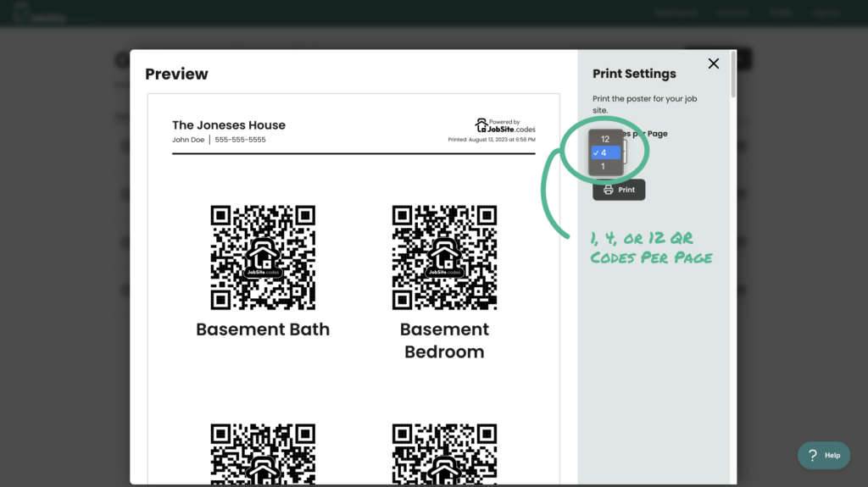Click the printed date text
The width and height of the screenshot is (868, 487).
(x=492, y=140)
